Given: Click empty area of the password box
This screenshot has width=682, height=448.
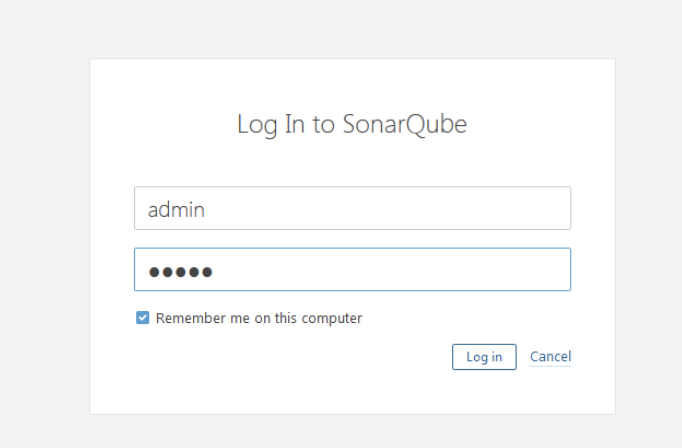Looking at the screenshot, I should (391, 270).
